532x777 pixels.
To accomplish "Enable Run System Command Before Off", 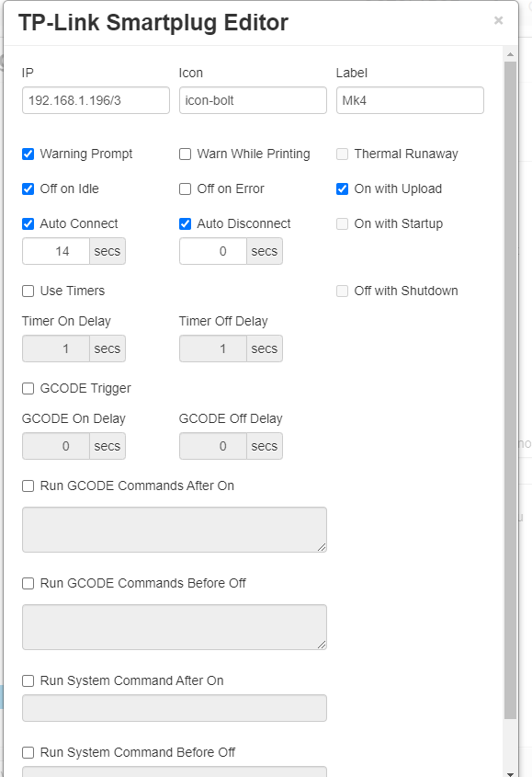I will (x=28, y=752).
